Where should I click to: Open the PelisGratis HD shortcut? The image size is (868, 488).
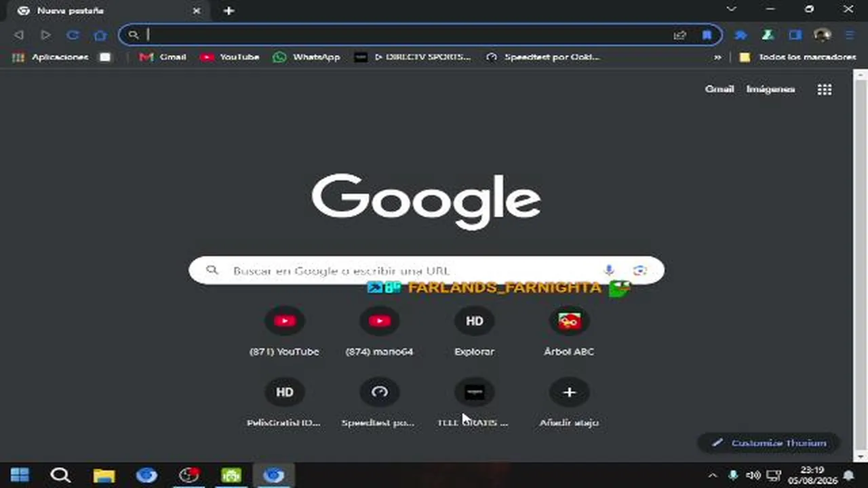coord(284,402)
